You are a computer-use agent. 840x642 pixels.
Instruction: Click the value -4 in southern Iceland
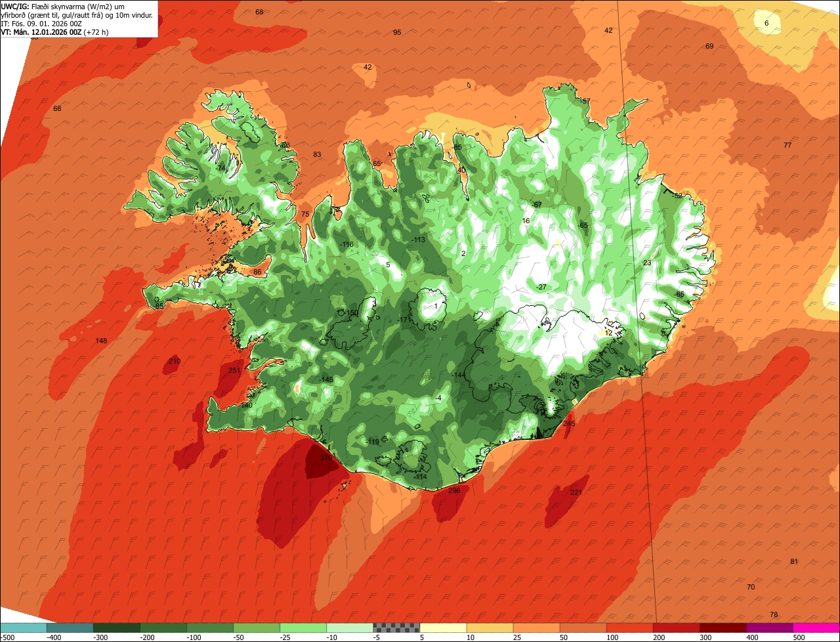click(x=439, y=398)
